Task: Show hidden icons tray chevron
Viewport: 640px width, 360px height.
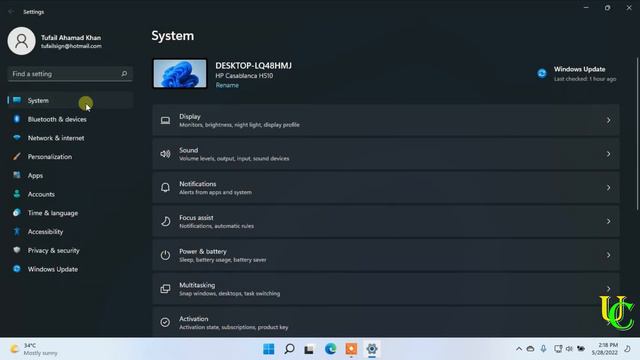Action: (x=519, y=349)
